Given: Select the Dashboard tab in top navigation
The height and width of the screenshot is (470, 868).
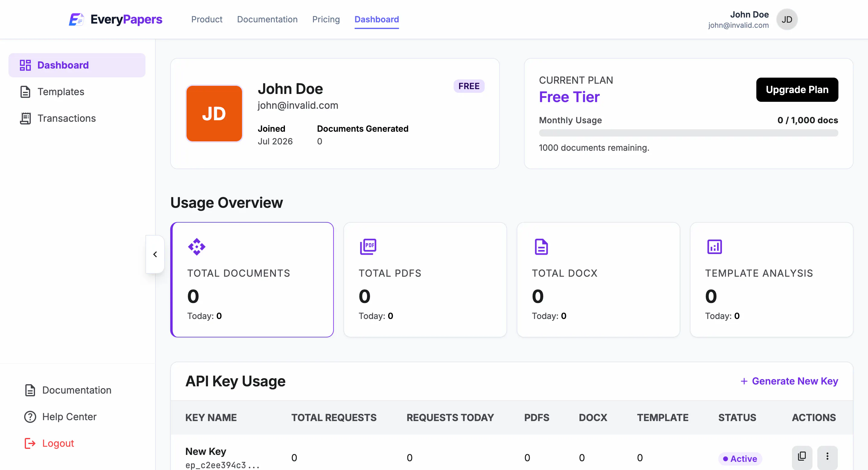Looking at the screenshot, I should click(377, 19).
